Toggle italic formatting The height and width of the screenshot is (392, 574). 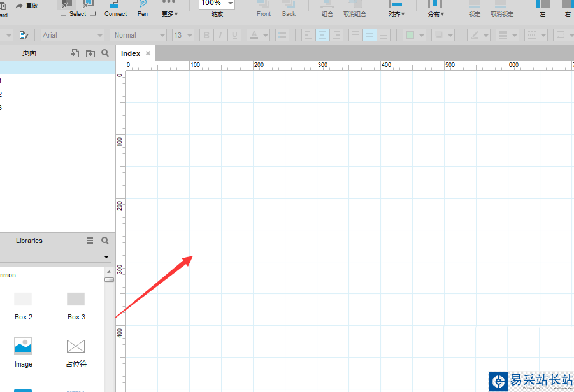click(220, 35)
